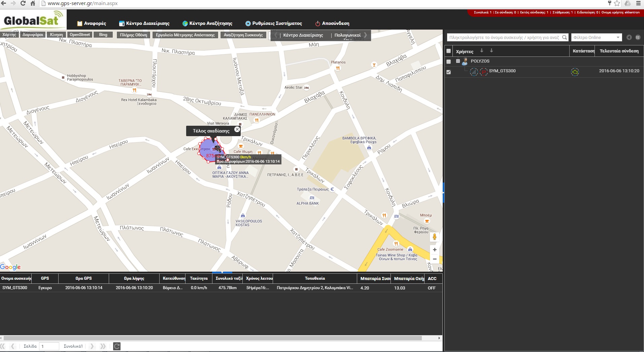This screenshot has height=352, width=644.
Task: Expand map toolbar with right chevron arrow
Action: tap(366, 35)
